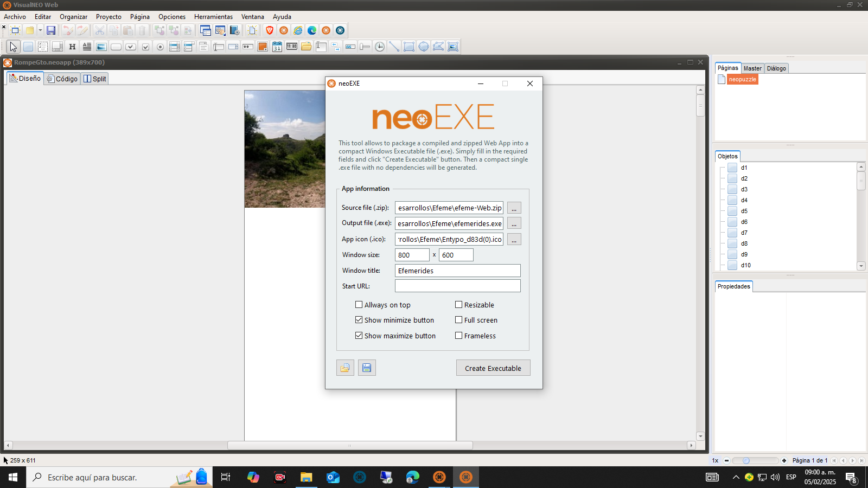Browse for the Source file (.zip)

(514, 208)
